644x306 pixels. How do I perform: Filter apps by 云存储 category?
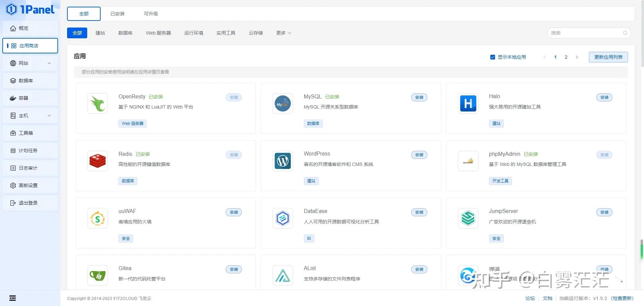(x=256, y=33)
